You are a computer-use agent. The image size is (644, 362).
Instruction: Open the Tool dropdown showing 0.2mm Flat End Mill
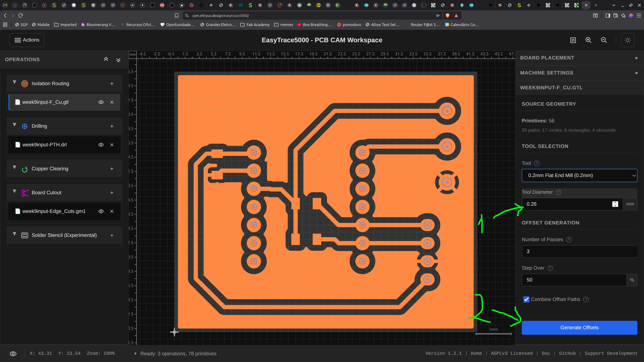[x=579, y=175]
